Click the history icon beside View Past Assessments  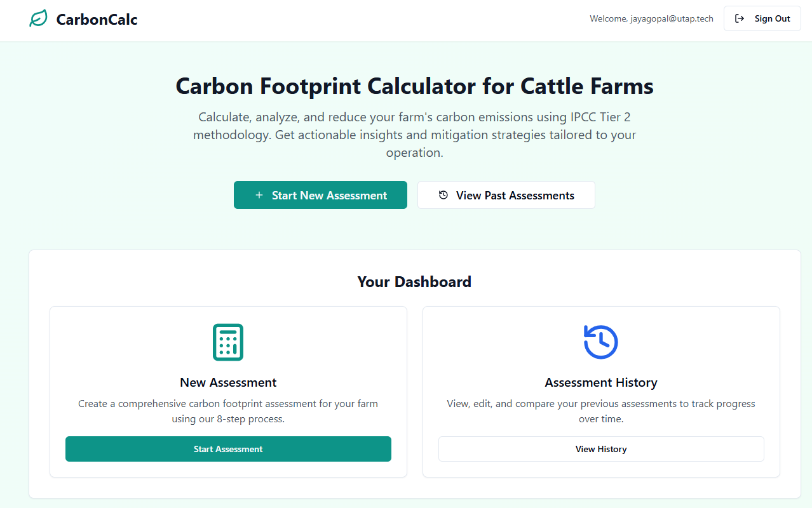pyautogui.click(x=443, y=196)
